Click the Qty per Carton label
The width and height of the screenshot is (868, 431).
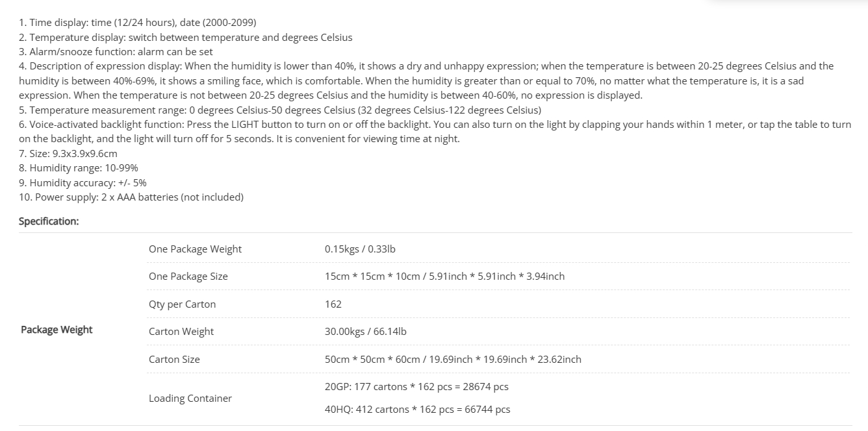(182, 304)
